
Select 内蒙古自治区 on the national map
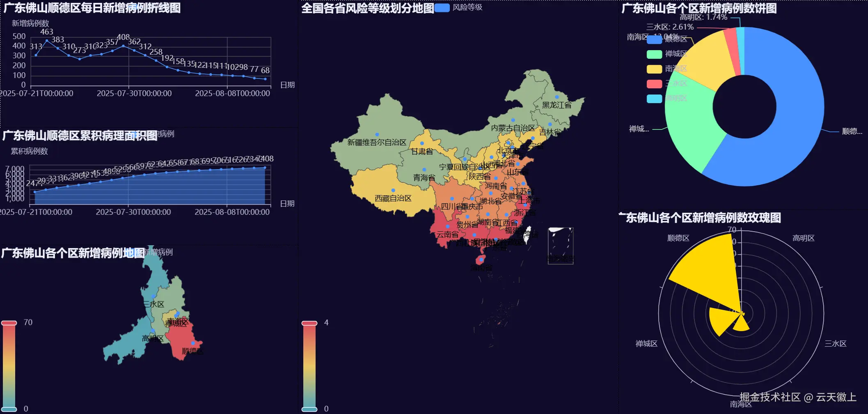pos(513,120)
